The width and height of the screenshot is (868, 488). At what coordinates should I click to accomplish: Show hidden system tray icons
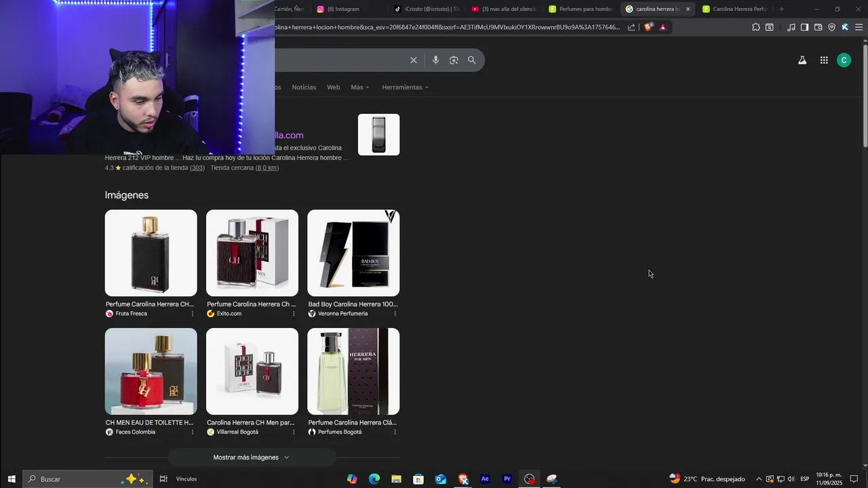pos(759,479)
